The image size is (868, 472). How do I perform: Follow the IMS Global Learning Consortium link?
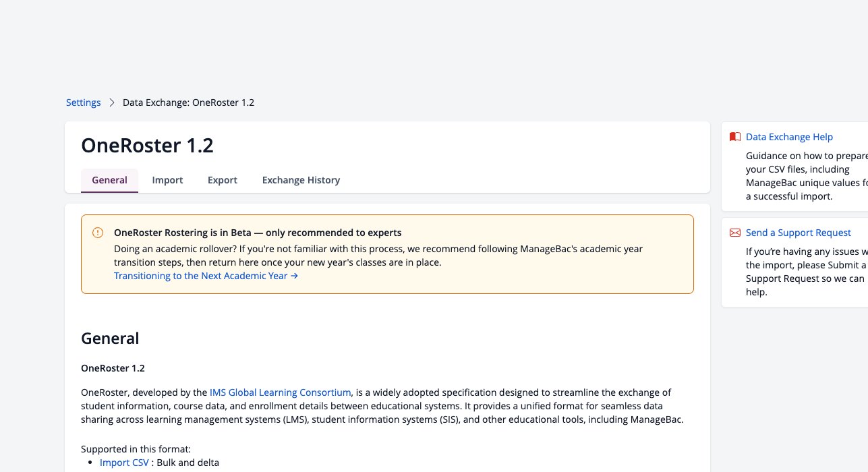pyautogui.click(x=280, y=392)
